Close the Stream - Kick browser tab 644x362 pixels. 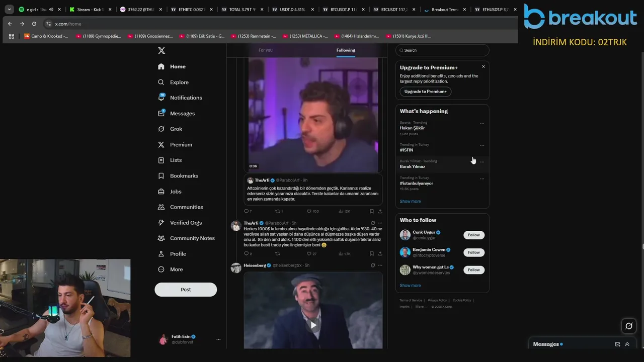[x=110, y=10]
